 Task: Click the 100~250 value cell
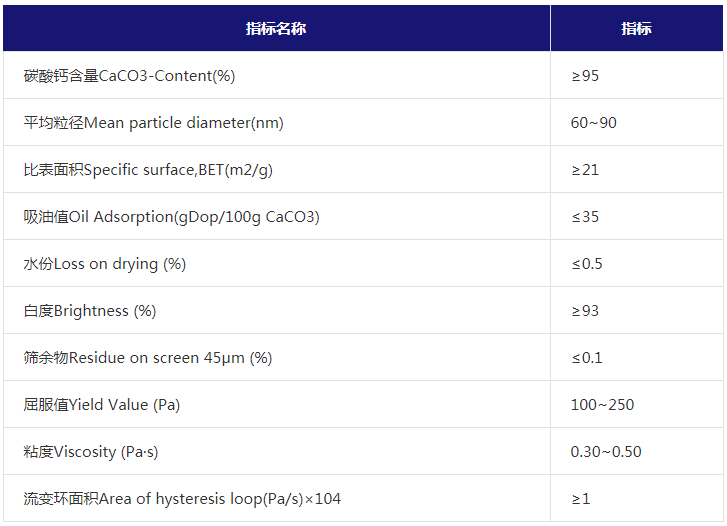(x=602, y=405)
